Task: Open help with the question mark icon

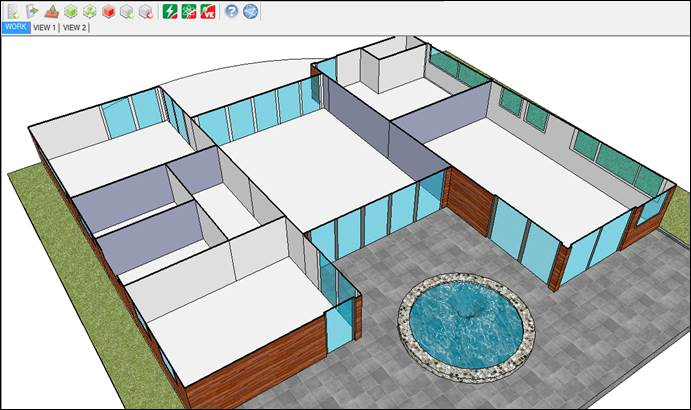Action: pyautogui.click(x=232, y=11)
